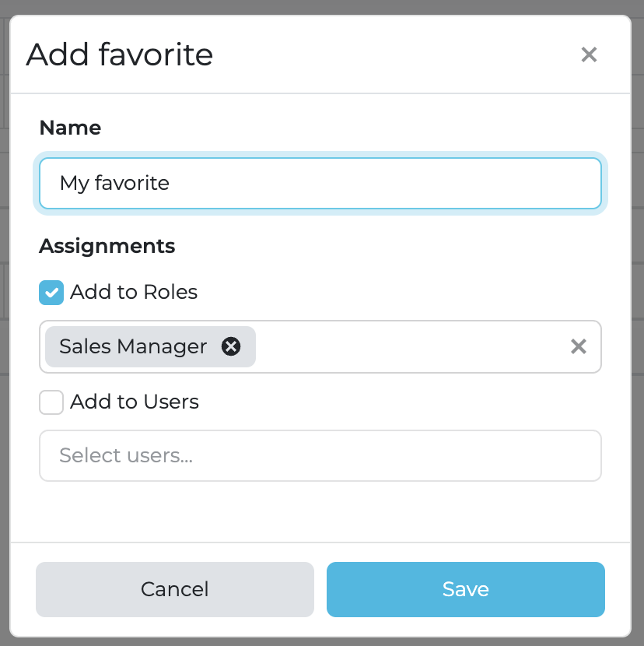Focus the My favorite name field
The width and height of the screenshot is (644, 646).
[320, 184]
